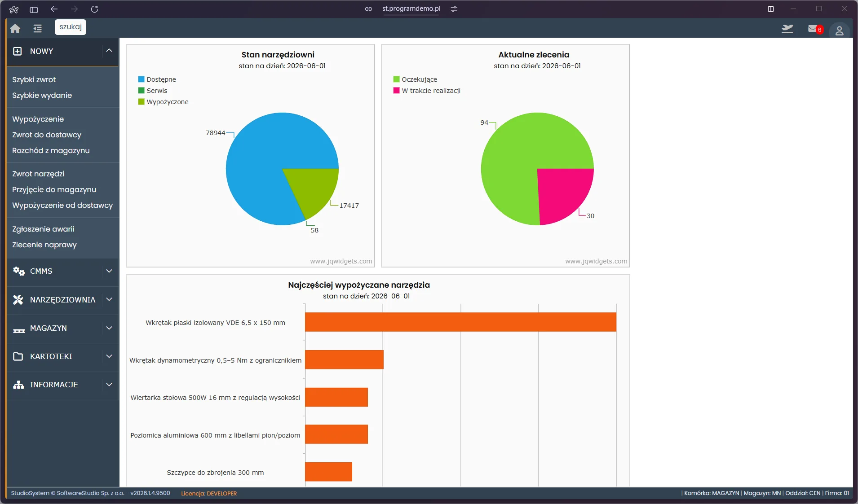Viewport: 858px width, 504px height.
Task: Open Szybkie wydanie menu item
Action: point(42,95)
